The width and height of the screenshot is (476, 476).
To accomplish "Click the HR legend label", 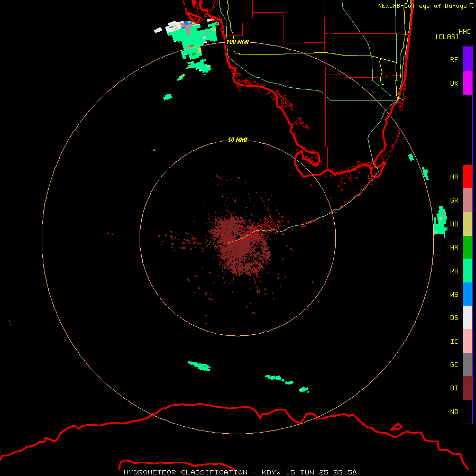I will (454, 248).
